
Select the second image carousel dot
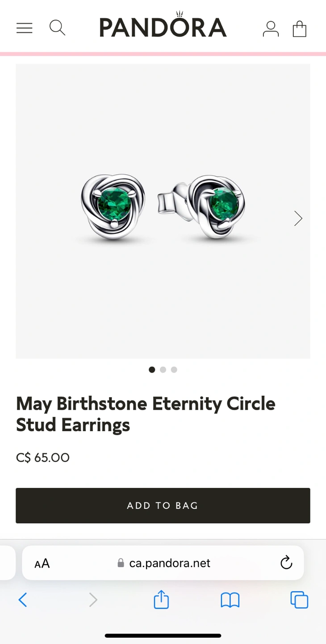pyautogui.click(x=163, y=370)
